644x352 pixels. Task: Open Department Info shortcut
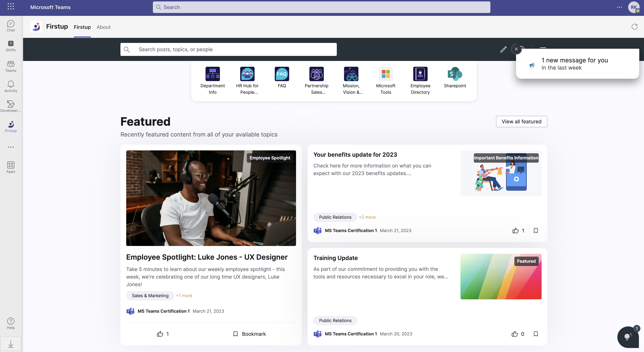tap(213, 81)
